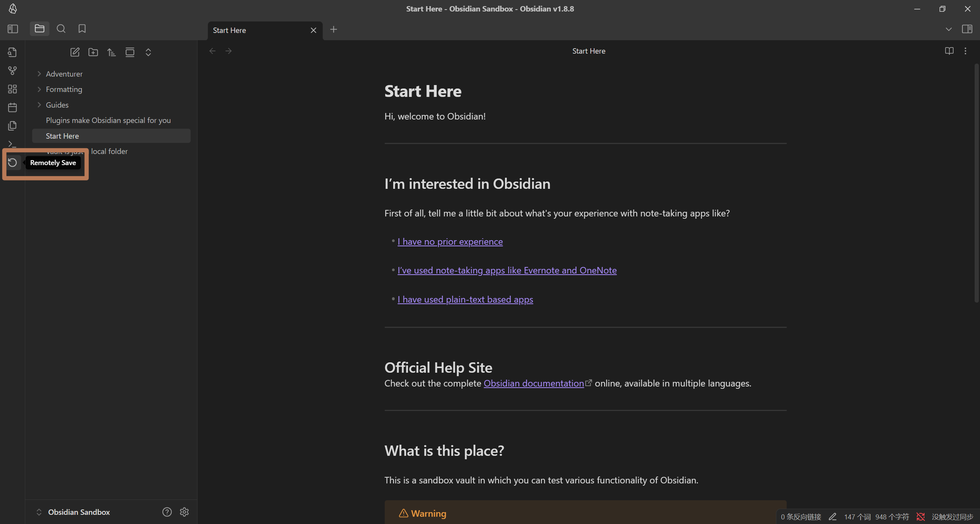Open command palette ribbon icon

pos(12,144)
